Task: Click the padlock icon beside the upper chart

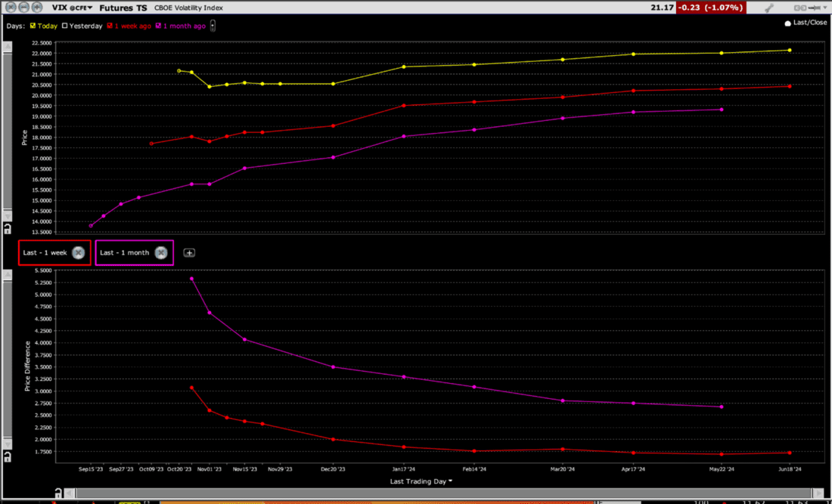Action: pyautogui.click(x=7, y=227)
